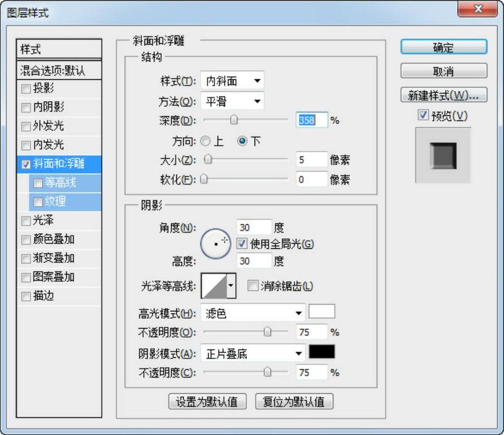Enable 消除锯齿 anti-alias checkbox
Screen dimensions: 504x435
point(253,286)
